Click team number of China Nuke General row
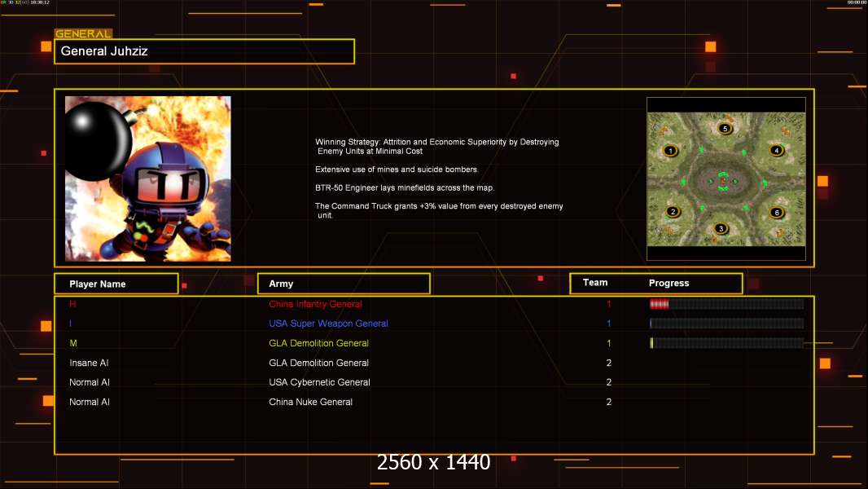 609,402
